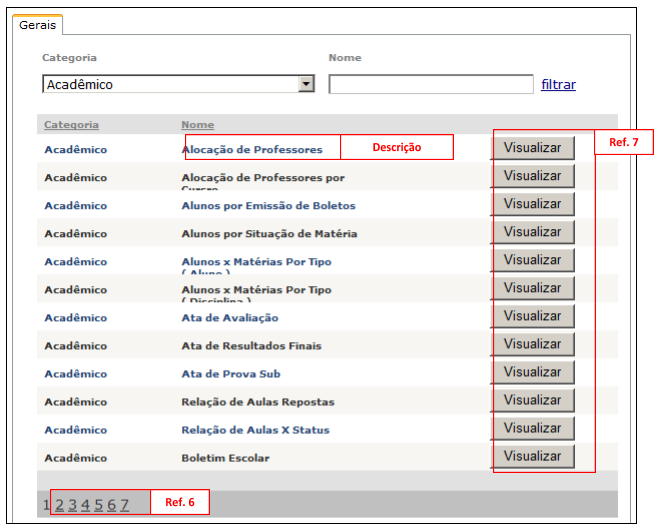Visualizar the Ata de Resultados Finais report
Screen dimensions: 661x528
533,344
